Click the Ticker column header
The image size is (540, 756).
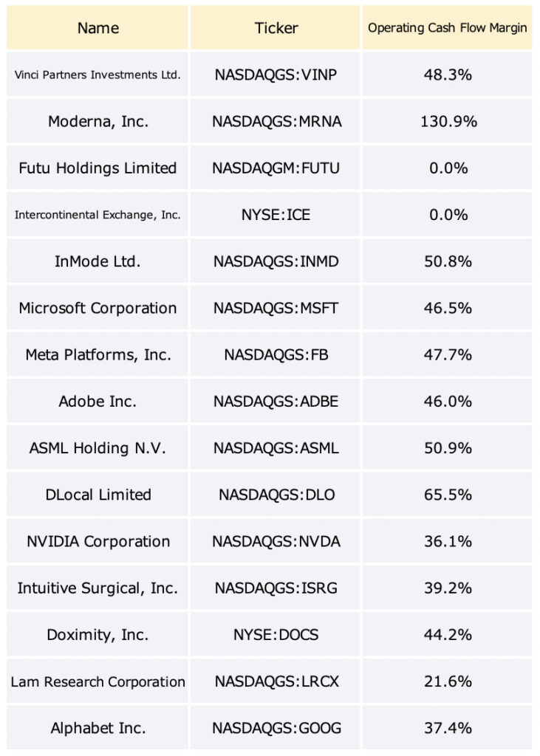pyautogui.click(x=276, y=27)
